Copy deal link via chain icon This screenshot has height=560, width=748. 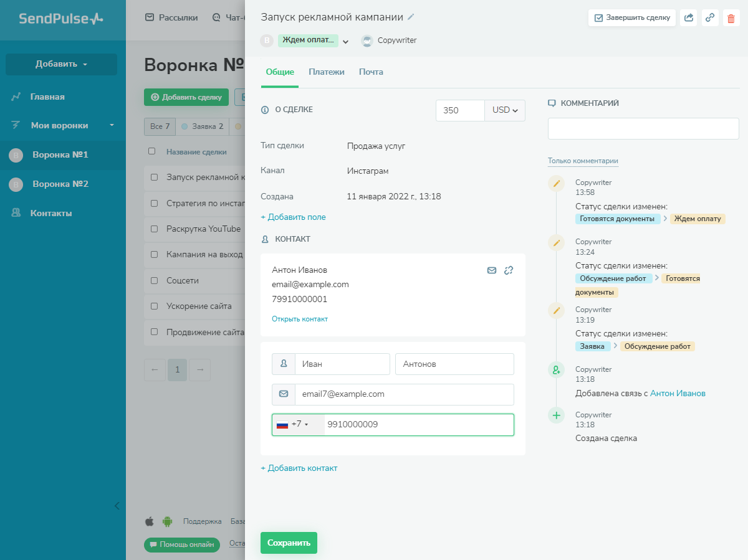pyautogui.click(x=710, y=18)
